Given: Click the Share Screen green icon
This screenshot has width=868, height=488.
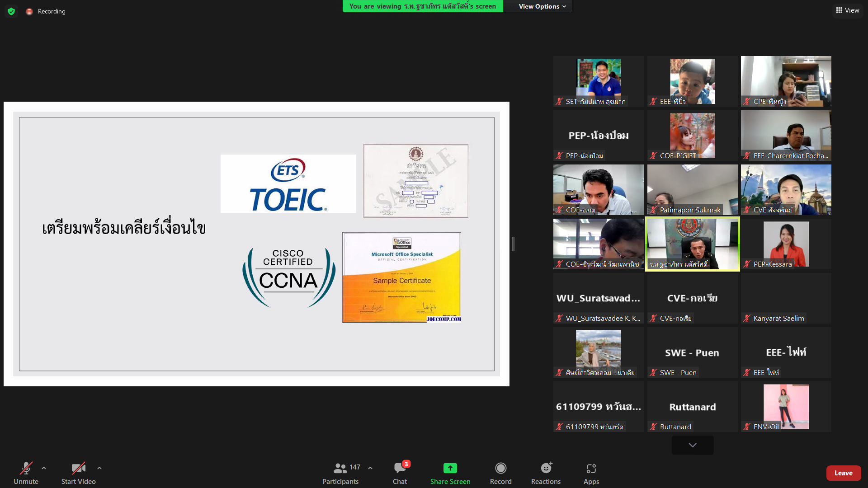Looking at the screenshot, I should 450,468.
